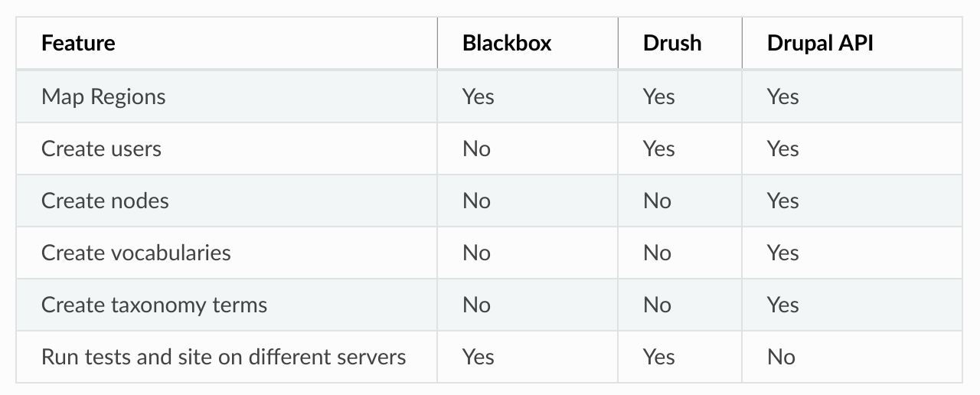
Task: Click Drupal API Yes cell for Map Regions
Action: click(783, 97)
